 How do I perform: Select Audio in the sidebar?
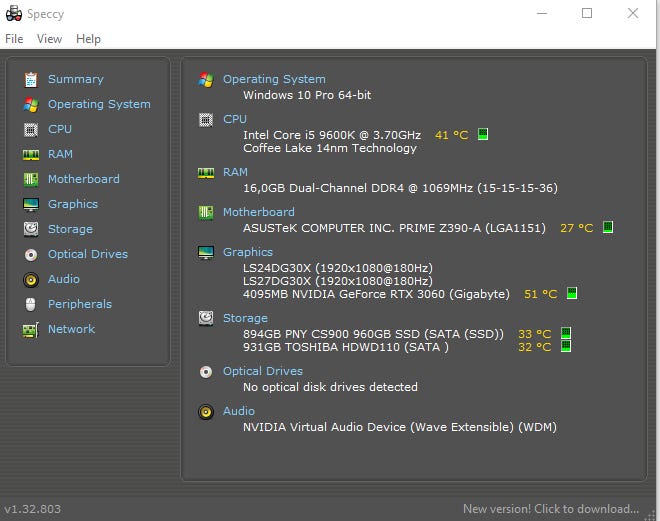(x=64, y=279)
